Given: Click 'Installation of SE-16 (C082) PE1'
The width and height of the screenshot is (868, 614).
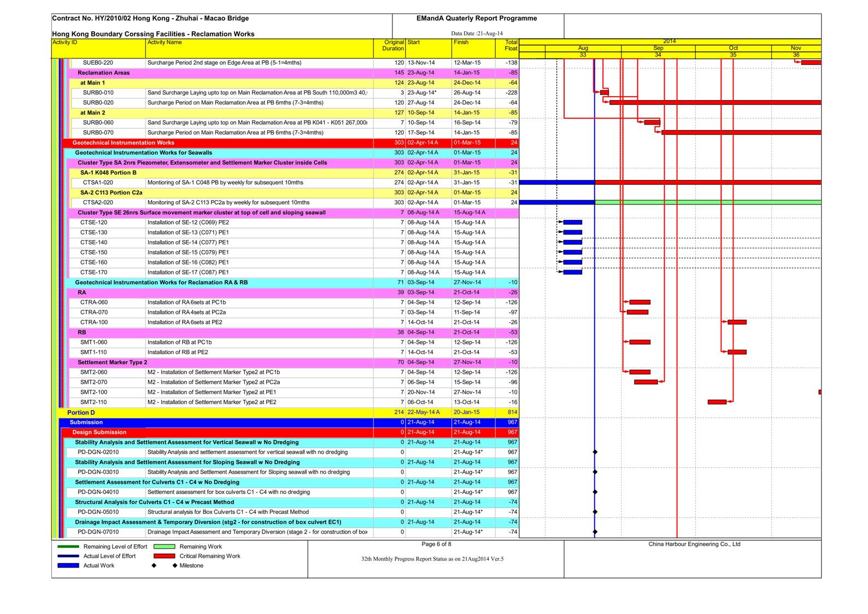Looking at the screenshot, I should 188,262.
